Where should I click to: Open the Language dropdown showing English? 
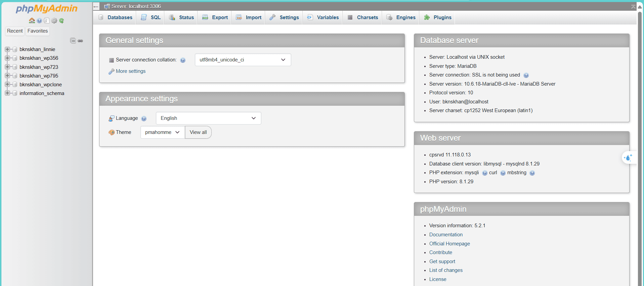[x=208, y=118]
